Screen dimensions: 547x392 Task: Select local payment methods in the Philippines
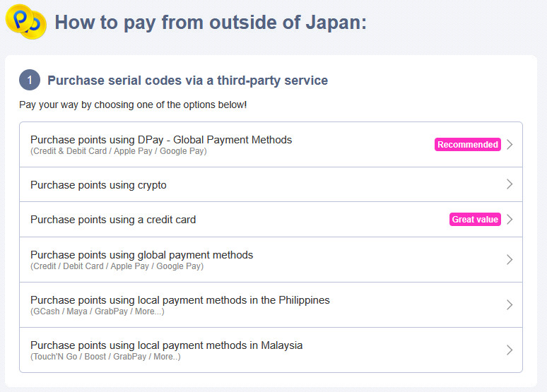click(180, 300)
